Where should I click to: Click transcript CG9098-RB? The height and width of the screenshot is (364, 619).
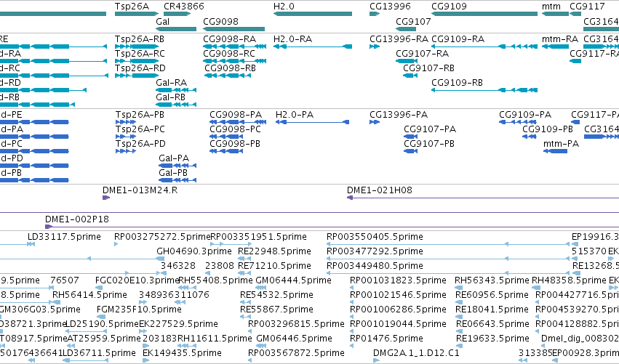pos(230,68)
